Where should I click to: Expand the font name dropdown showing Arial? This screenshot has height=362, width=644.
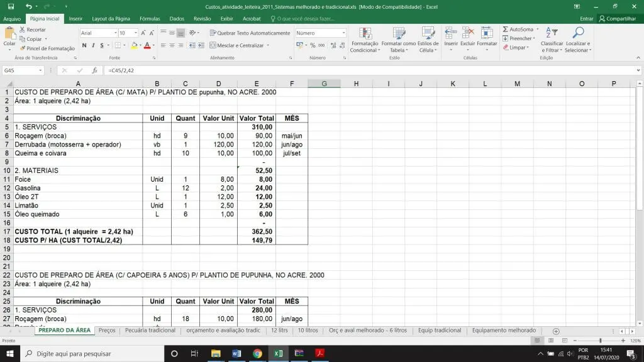coord(115,33)
